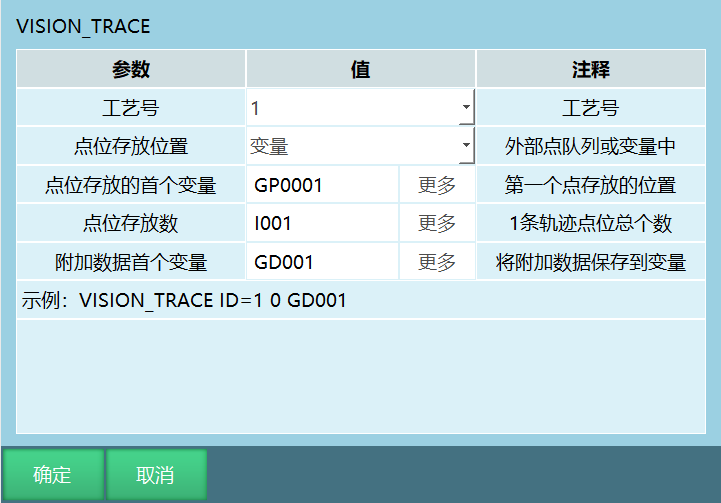Click the 外部点队列或变量中 comment cell
721x503 pixels.
pos(590,147)
